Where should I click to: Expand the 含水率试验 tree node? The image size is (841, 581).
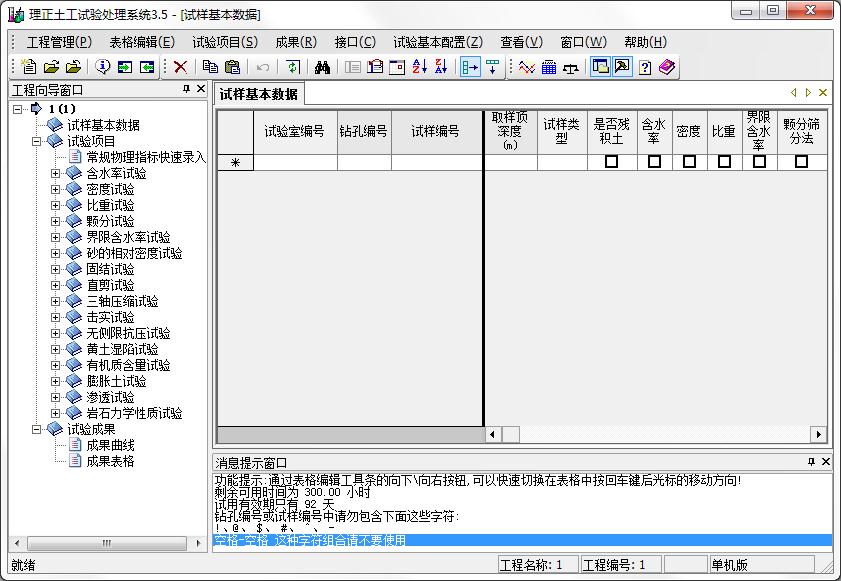coord(55,173)
